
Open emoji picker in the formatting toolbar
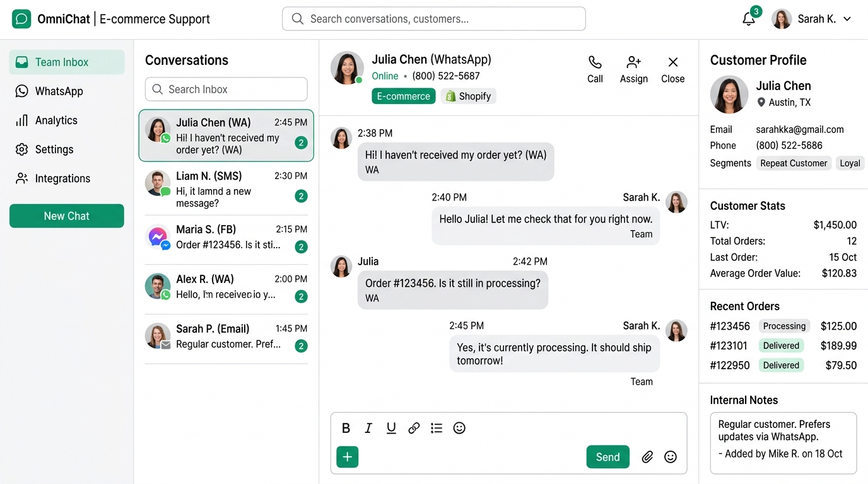click(x=459, y=429)
